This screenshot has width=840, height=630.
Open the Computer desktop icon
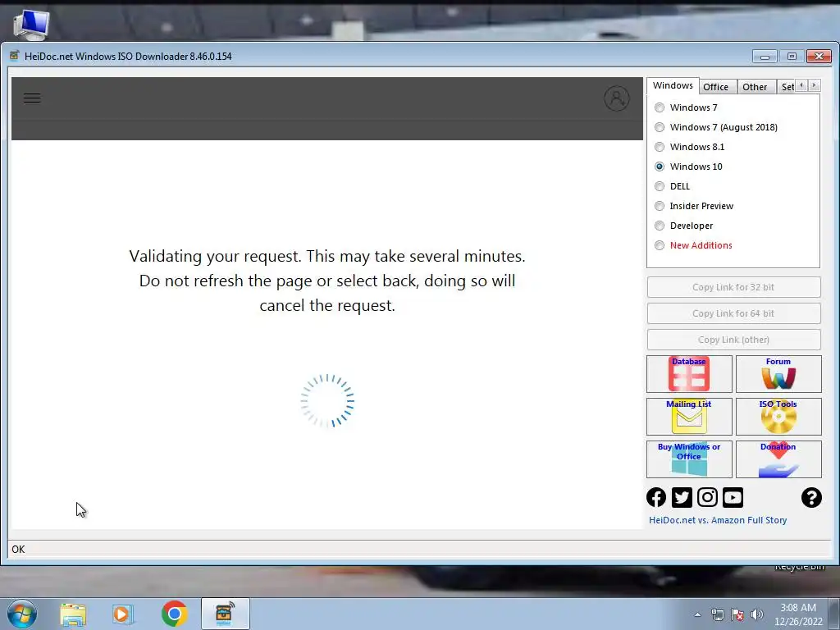click(31, 25)
